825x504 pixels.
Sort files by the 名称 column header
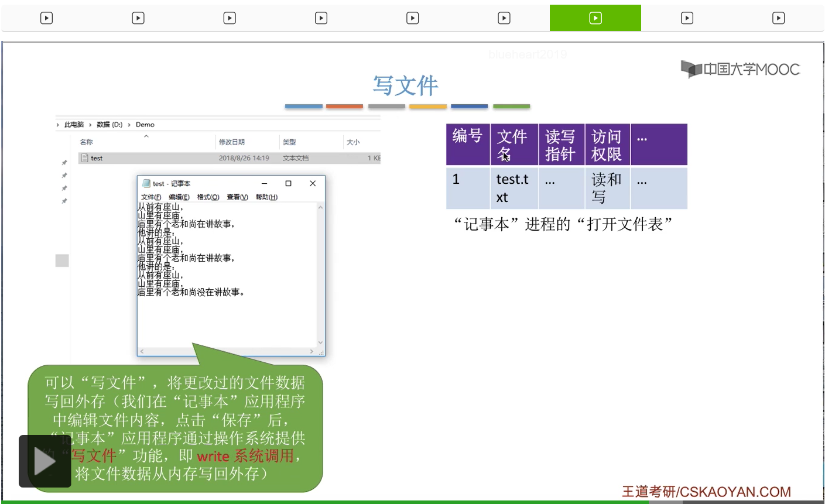click(x=86, y=142)
